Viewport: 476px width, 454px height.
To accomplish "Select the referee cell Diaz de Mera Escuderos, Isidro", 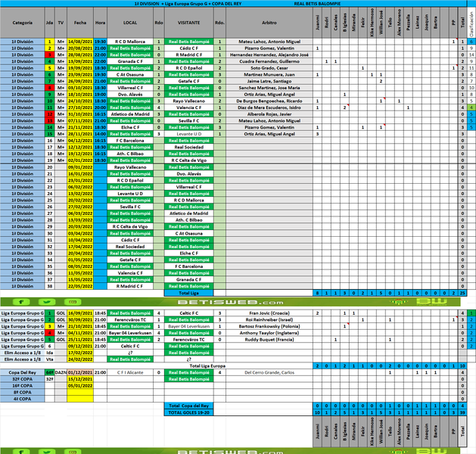I will (x=269, y=107).
